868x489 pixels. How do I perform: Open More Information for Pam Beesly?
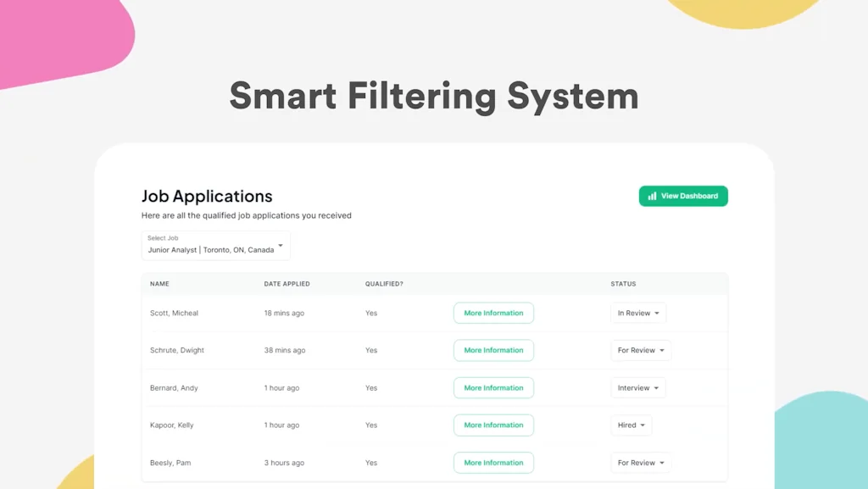coord(493,463)
